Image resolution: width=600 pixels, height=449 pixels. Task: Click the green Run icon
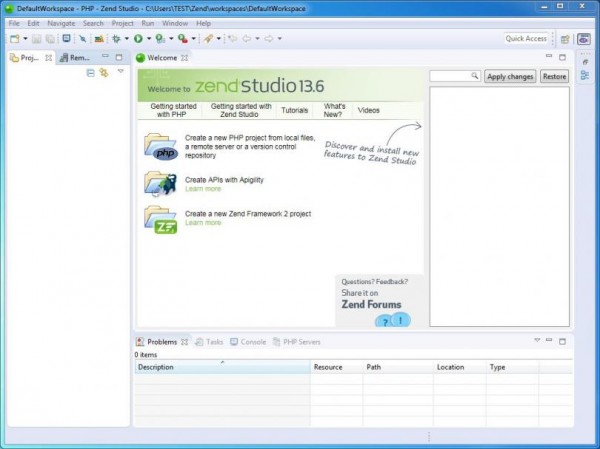138,39
